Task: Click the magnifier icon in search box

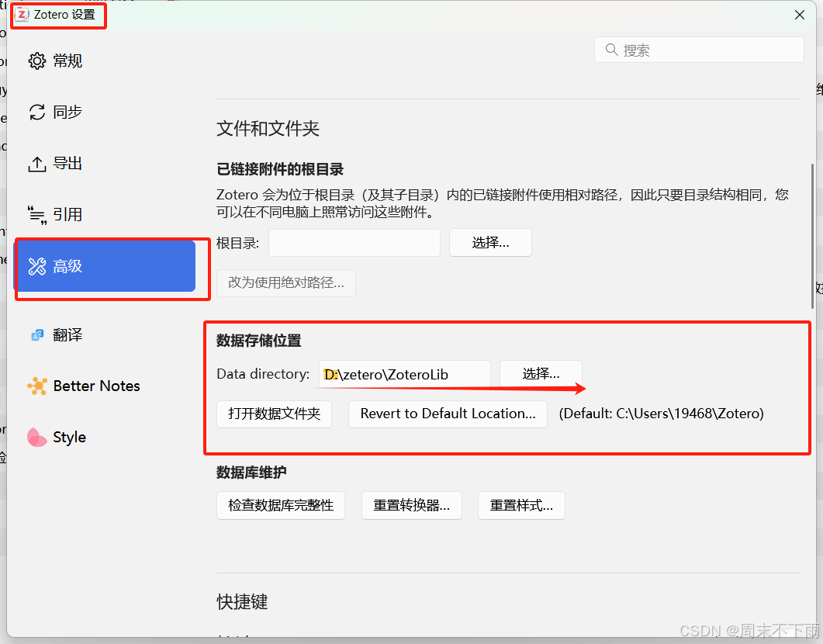Action: pyautogui.click(x=611, y=50)
